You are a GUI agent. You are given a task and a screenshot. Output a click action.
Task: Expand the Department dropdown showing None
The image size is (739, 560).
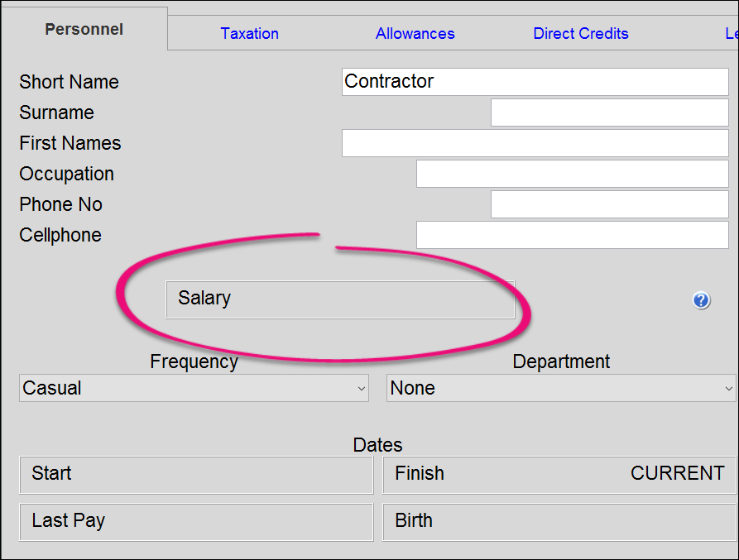click(x=560, y=388)
